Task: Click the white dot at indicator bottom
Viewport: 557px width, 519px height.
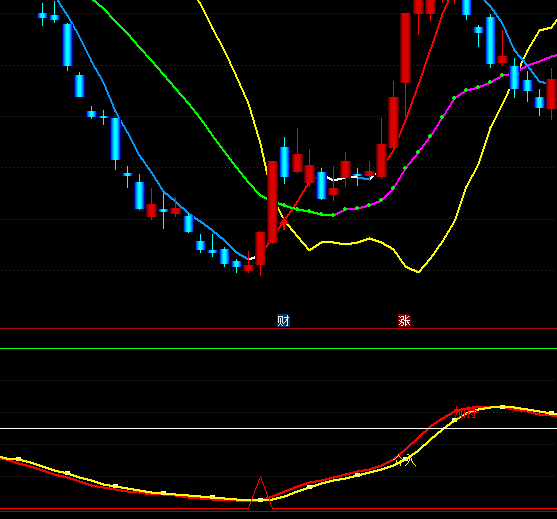Action: tap(260, 500)
